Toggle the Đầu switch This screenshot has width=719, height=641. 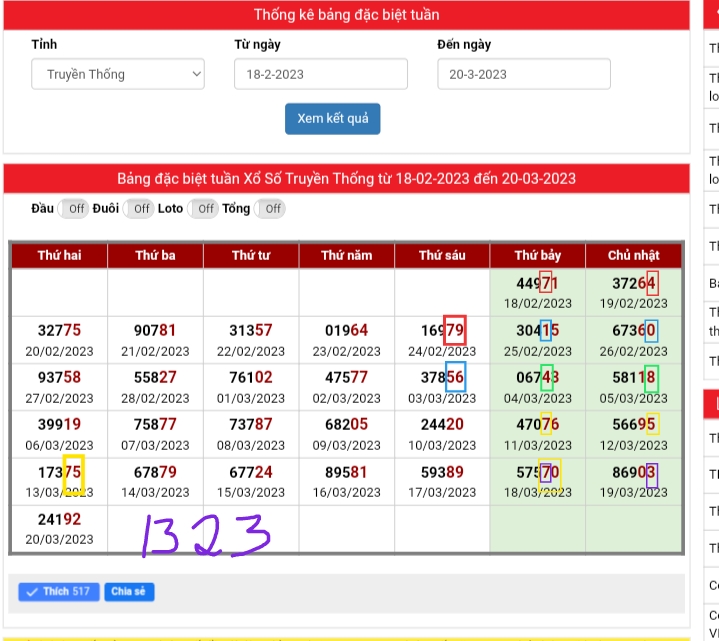point(73,208)
